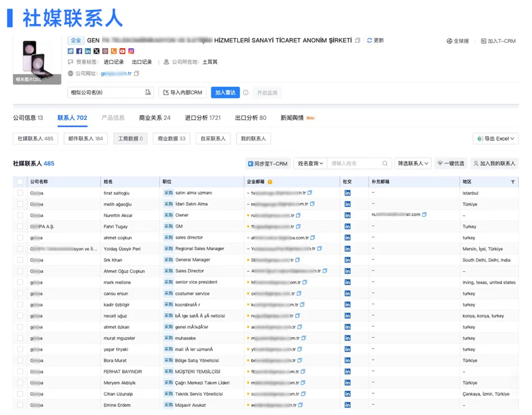This screenshot has height=415, width=532.
Task: Check the box for firat saitoglu row
Action: [x=20, y=193]
